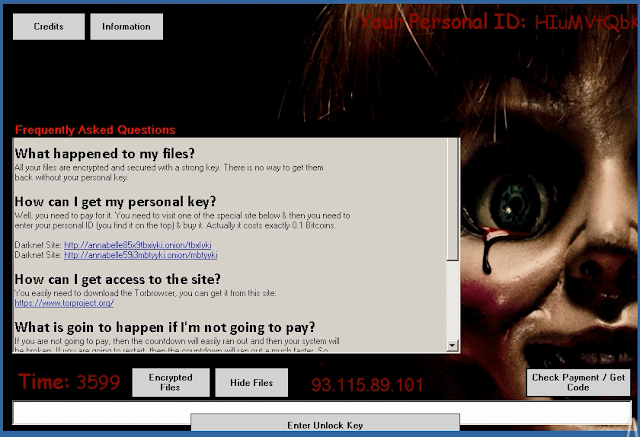Viewport: 640px width, 437px height.
Task: Open the Information button
Action: coord(127,27)
